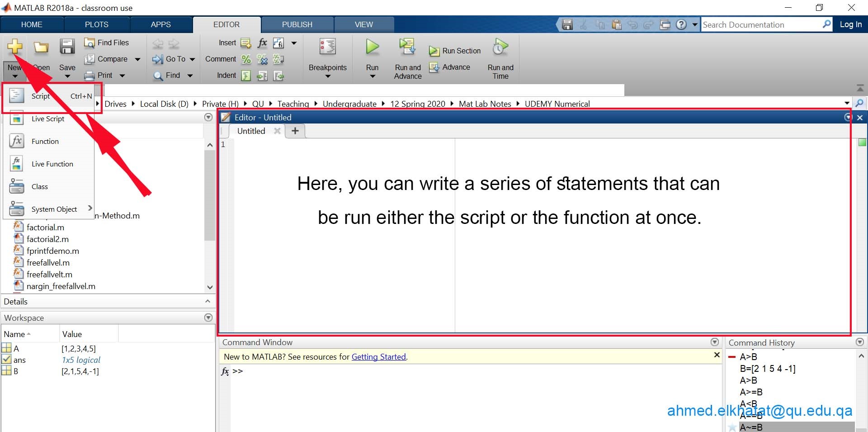Click the magnifier icon in Search Documentation
868x432 pixels.
pyautogui.click(x=826, y=24)
